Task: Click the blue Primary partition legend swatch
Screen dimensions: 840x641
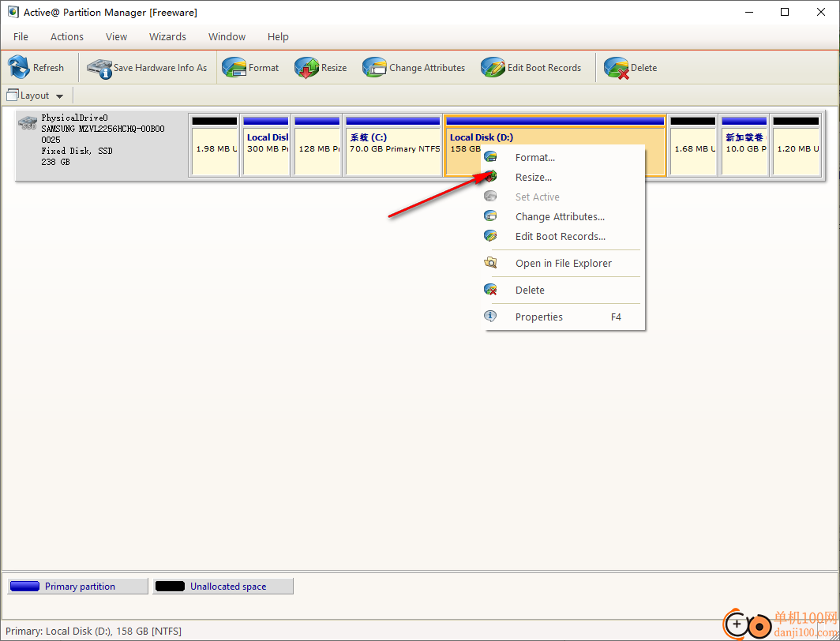Action: point(24,586)
